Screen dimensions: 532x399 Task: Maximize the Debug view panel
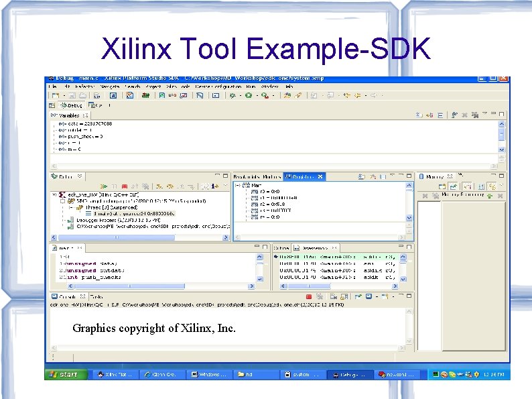point(226,176)
